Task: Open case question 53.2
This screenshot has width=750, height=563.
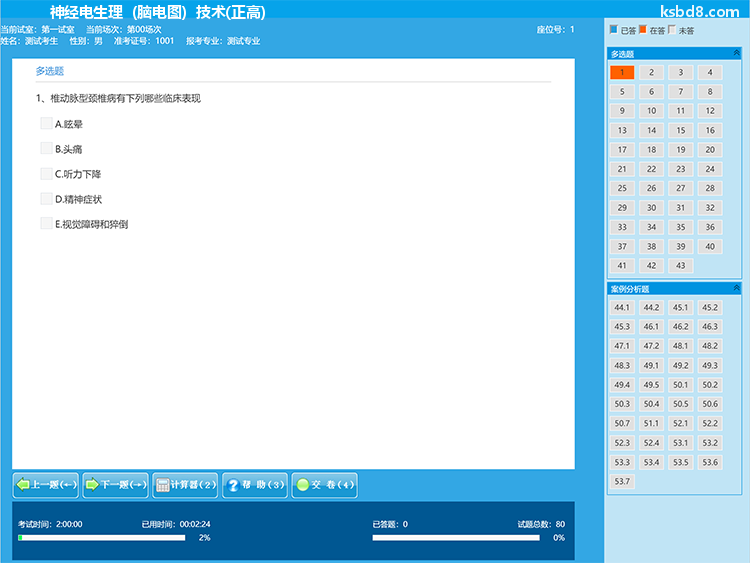Action: pos(710,443)
